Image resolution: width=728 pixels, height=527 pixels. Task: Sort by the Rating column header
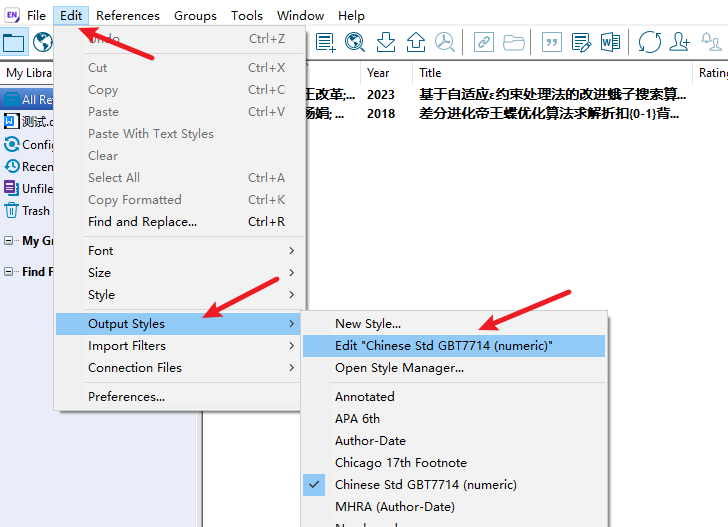tap(711, 73)
